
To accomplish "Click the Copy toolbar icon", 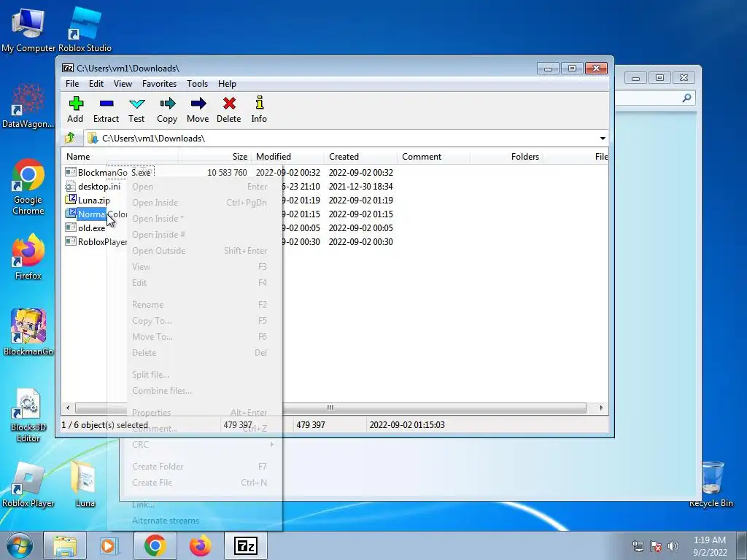I will point(167,104).
